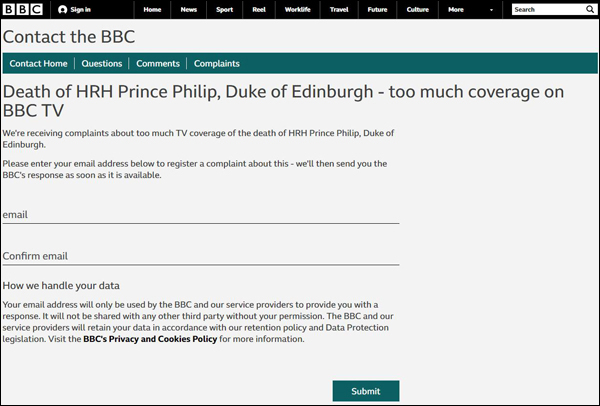This screenshot has height=406, width=600.
Task: Open BBC's Privacy and Cookies Policy link
Action: pos(150,339)
